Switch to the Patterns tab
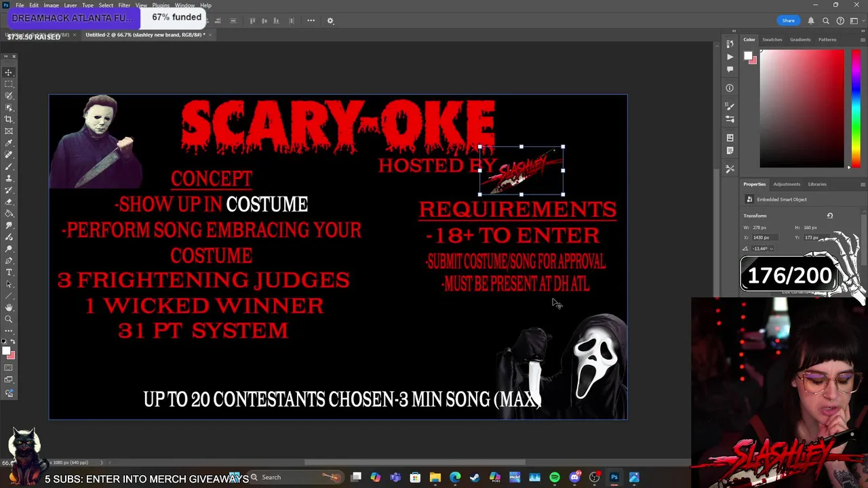Screen dimensions: 868x488 827,39
